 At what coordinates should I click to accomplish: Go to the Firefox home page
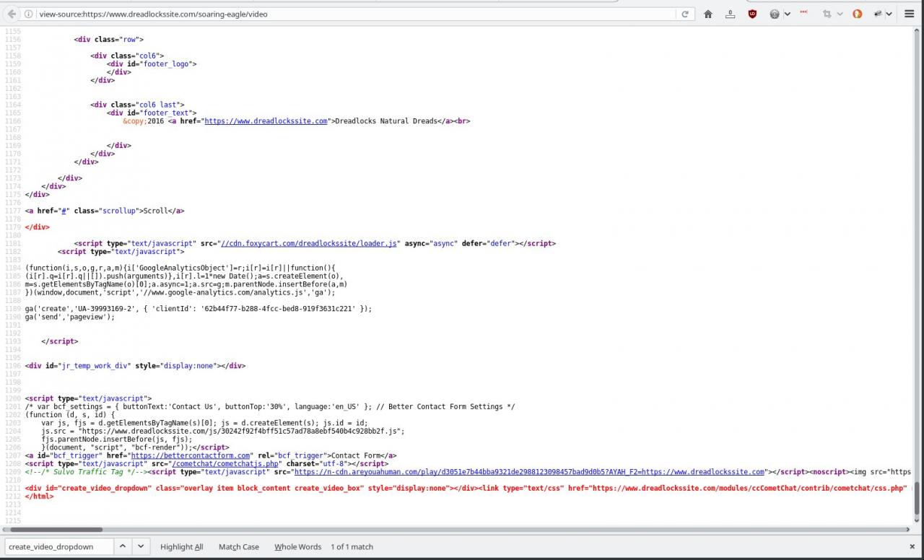tap(708, 14)
